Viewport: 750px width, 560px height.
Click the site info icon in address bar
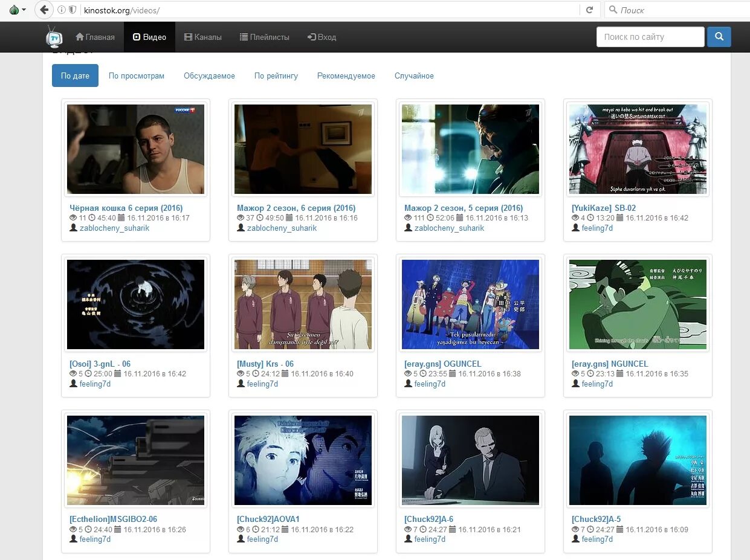62,10
